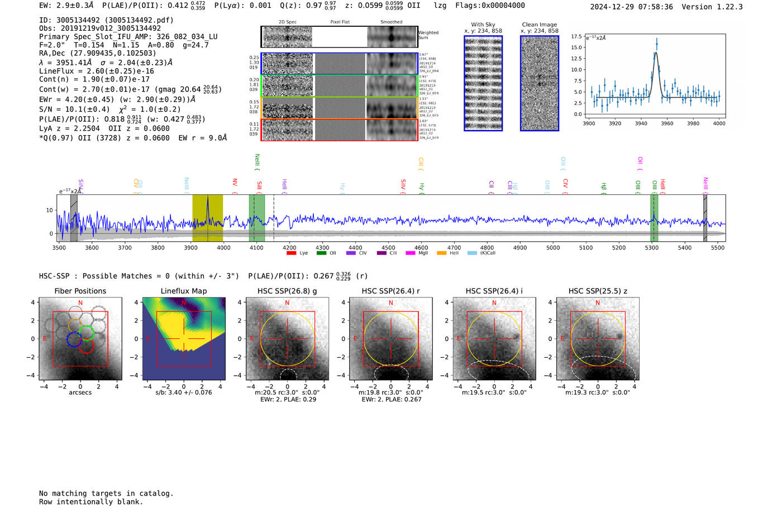This screenshot has height=532, width=782.
Task: Click the red Lyα legend swatch
Action: pos(291,253)
